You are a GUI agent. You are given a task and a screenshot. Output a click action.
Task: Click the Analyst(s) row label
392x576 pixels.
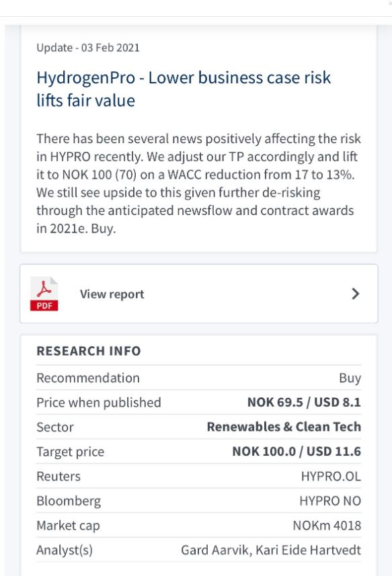[x=65, y=550]
